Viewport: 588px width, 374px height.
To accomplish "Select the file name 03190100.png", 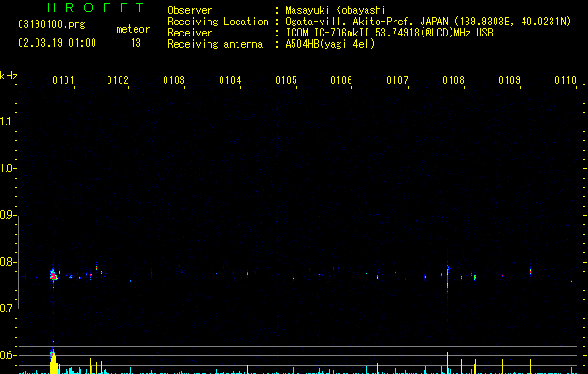I will [x=51, y=25].
